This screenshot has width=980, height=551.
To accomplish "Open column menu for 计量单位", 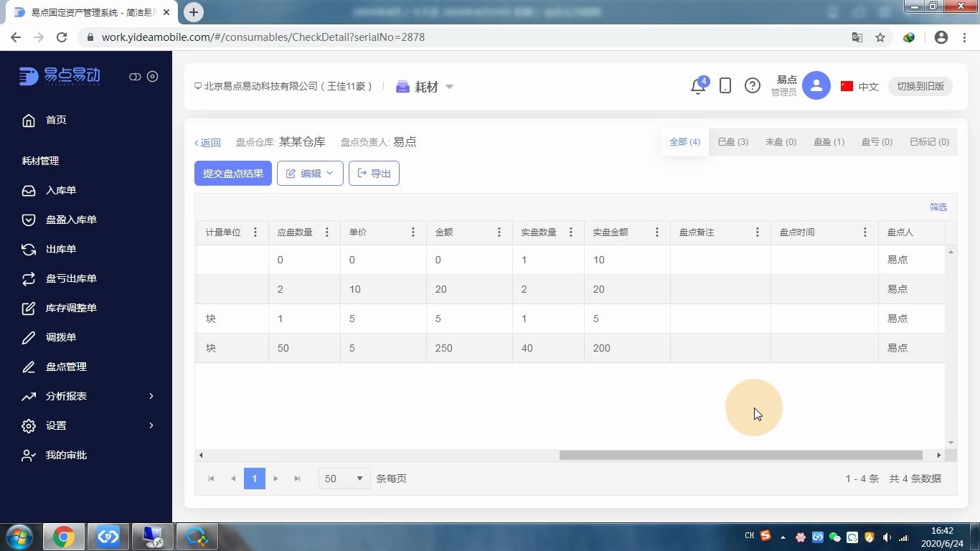I will tap(255, 232).
